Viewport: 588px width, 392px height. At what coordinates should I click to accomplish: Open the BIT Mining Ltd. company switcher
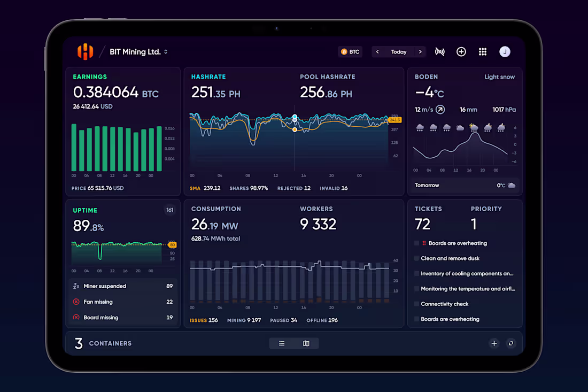(137, 51)
